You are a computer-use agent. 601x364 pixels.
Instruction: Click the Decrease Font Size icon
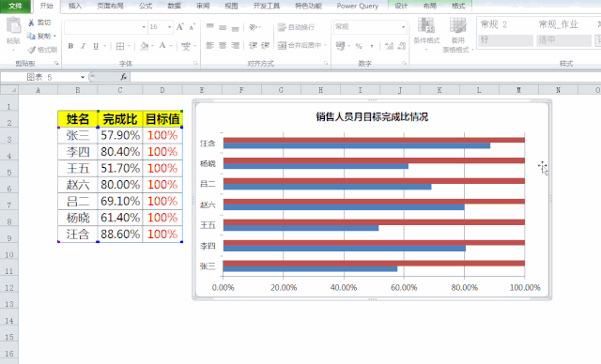(192, 27)
